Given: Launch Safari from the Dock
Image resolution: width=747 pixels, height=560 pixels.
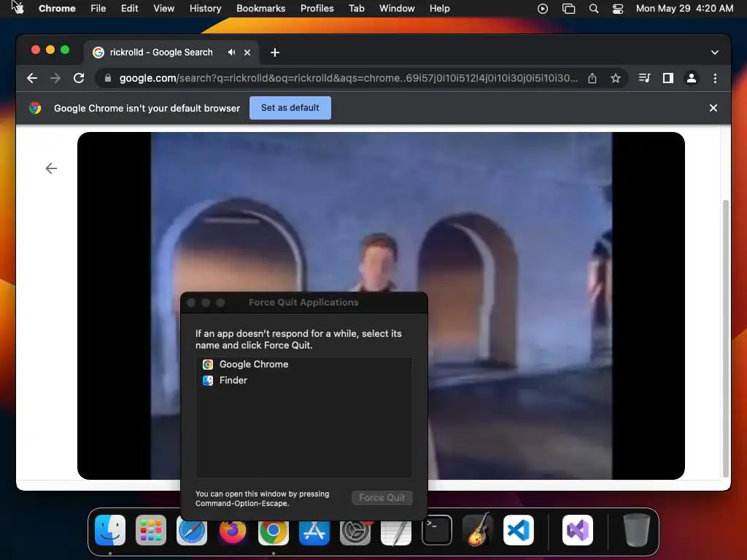Looking at the screenshot, I should pyautogui.click(x=192, y=530).
